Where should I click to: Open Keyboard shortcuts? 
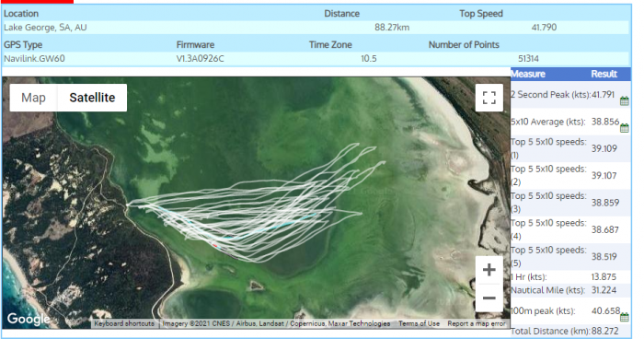pos(124,323)
